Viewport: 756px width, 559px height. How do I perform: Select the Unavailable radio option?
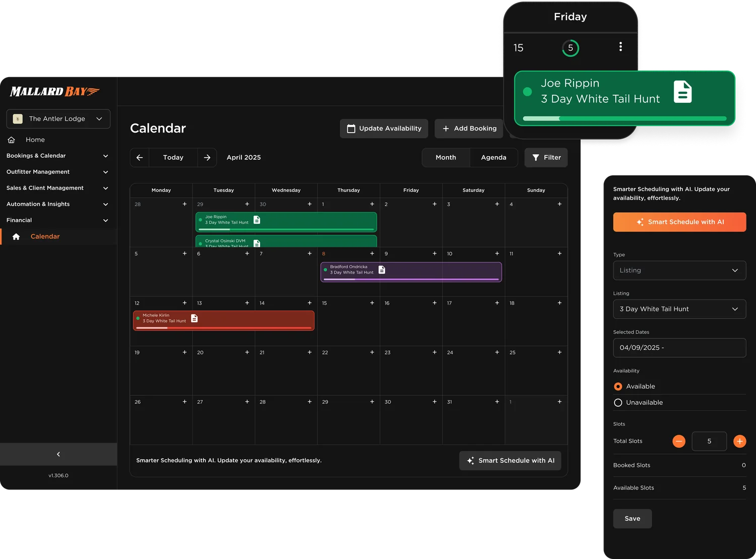pos(618,402)
